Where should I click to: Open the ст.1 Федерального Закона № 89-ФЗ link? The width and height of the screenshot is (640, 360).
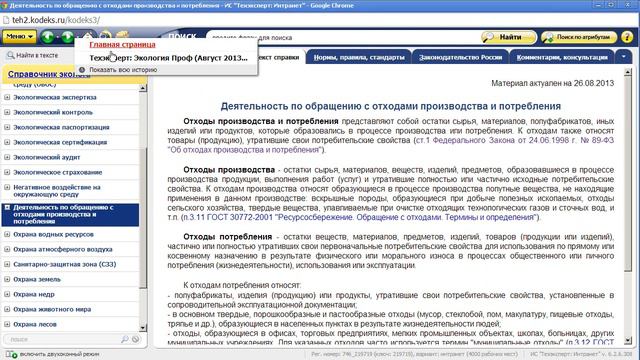click(x=391, y=145)
